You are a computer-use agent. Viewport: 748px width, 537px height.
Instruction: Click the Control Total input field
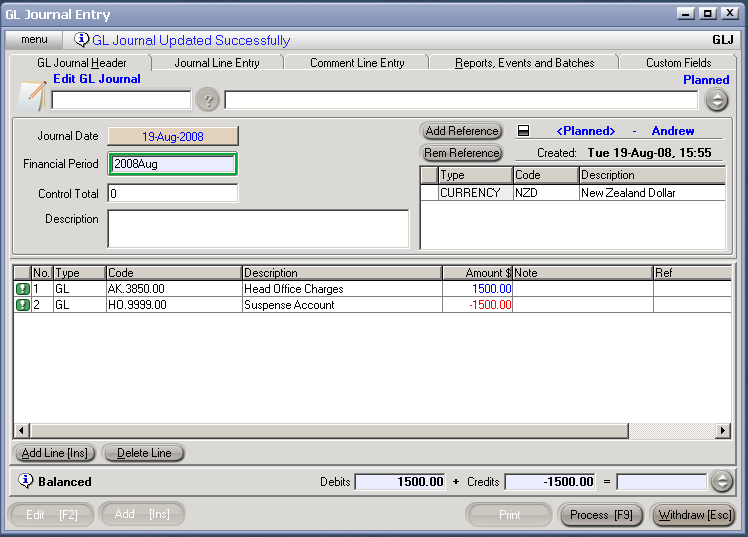[x=173, y=194]
